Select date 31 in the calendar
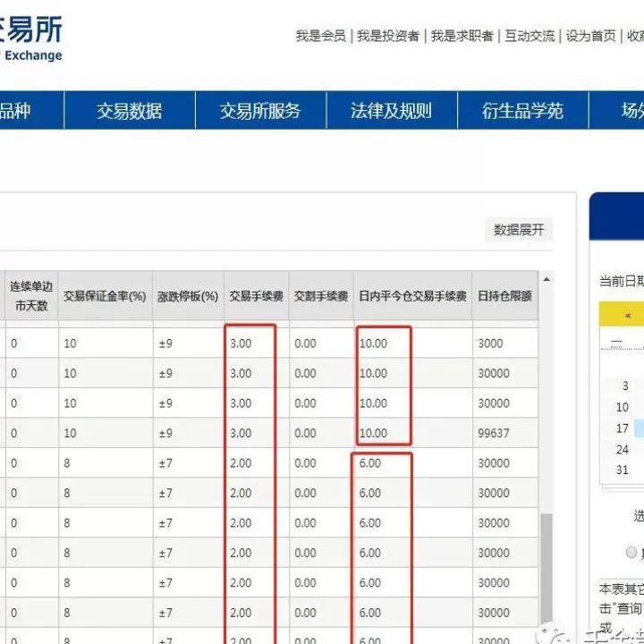This screenshot has height=644, width=644. coord(623,470)
